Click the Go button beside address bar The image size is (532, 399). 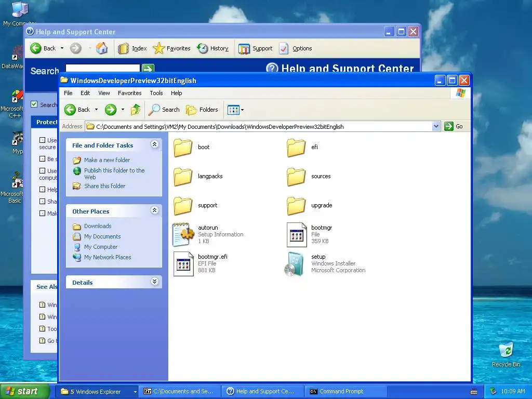pyautogui.click(x=454, y=126)
